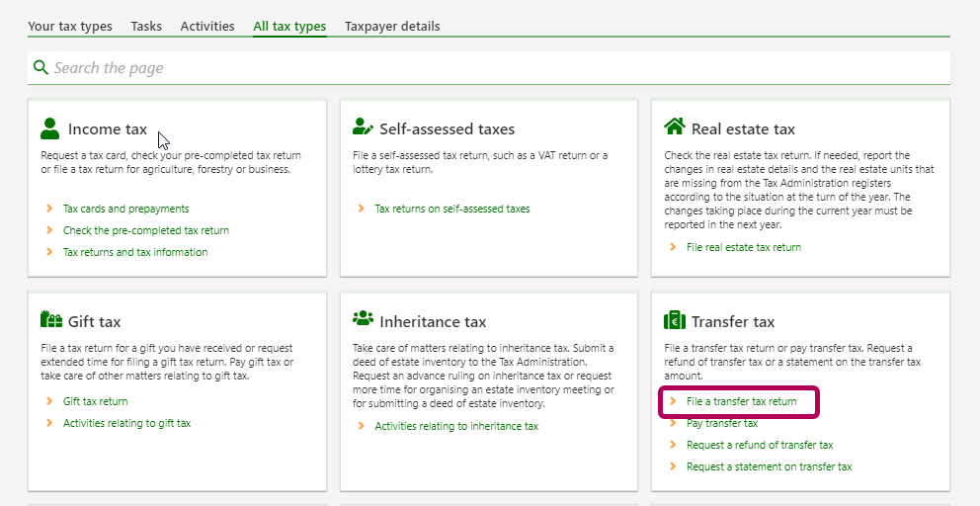Click the Transfer tax euro icon

[674, 320]
